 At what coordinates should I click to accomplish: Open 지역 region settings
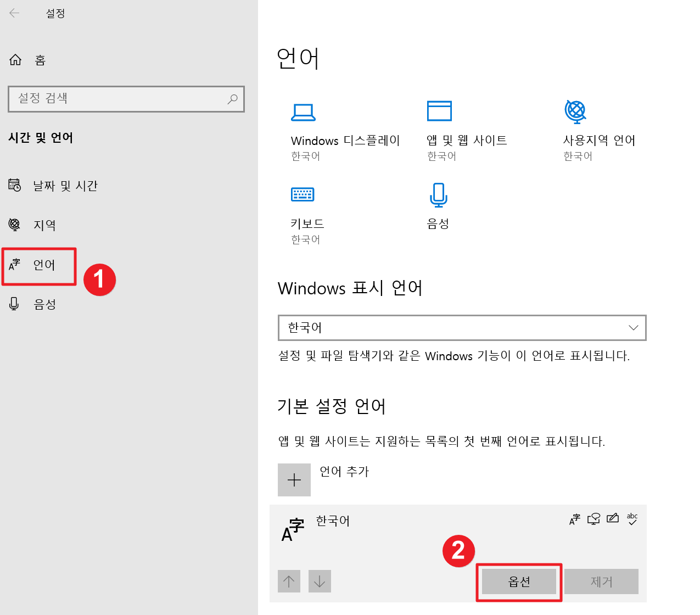pyautogui.click(x=32, y=225)
